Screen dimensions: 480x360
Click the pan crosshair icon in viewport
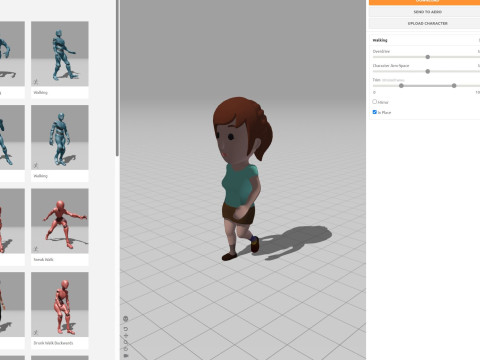click(126, 335)
